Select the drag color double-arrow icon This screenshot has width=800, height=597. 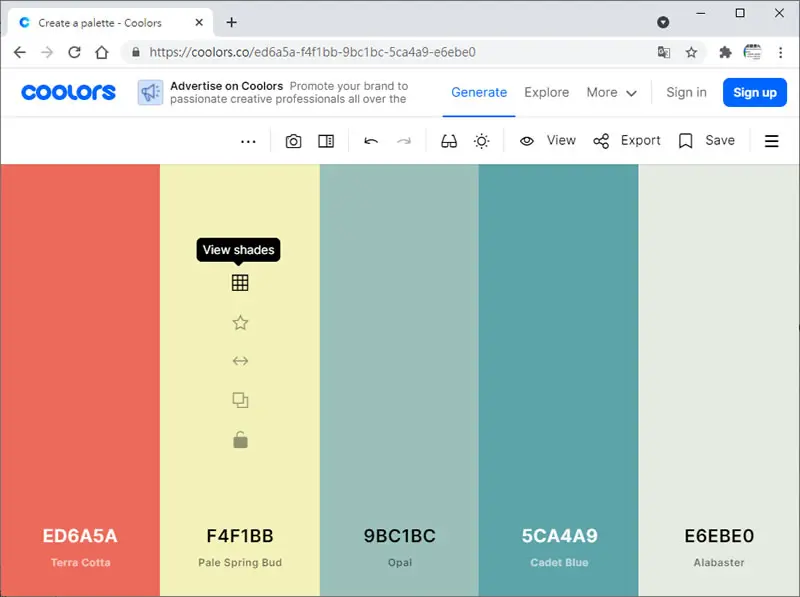pos(240,361)
